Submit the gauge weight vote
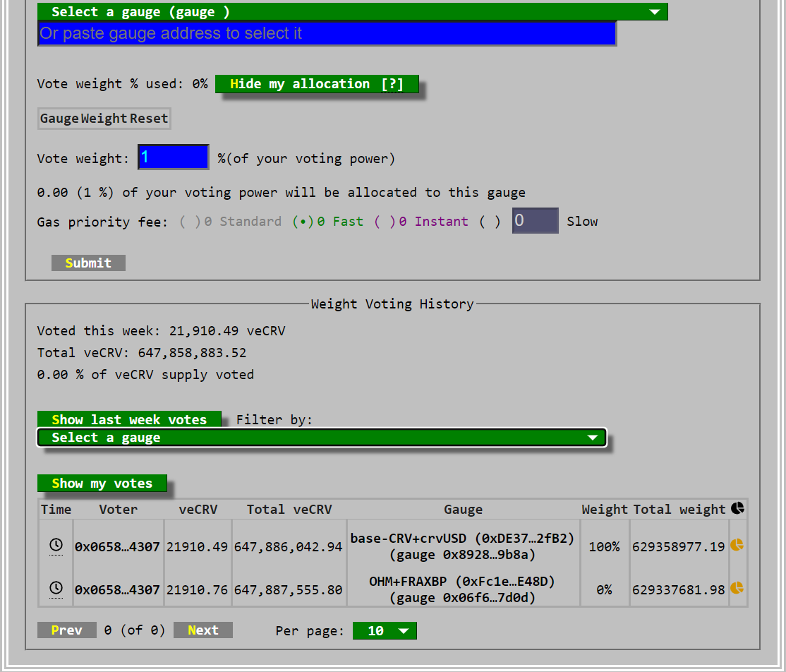The width and height of the screenshot is (786, 672). click(x=88, y=263)
